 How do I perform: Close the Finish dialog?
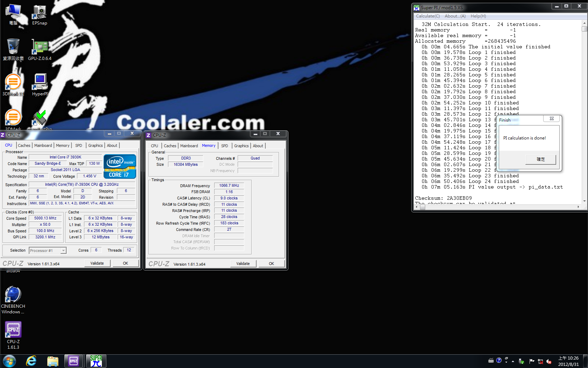pos(552,118)
